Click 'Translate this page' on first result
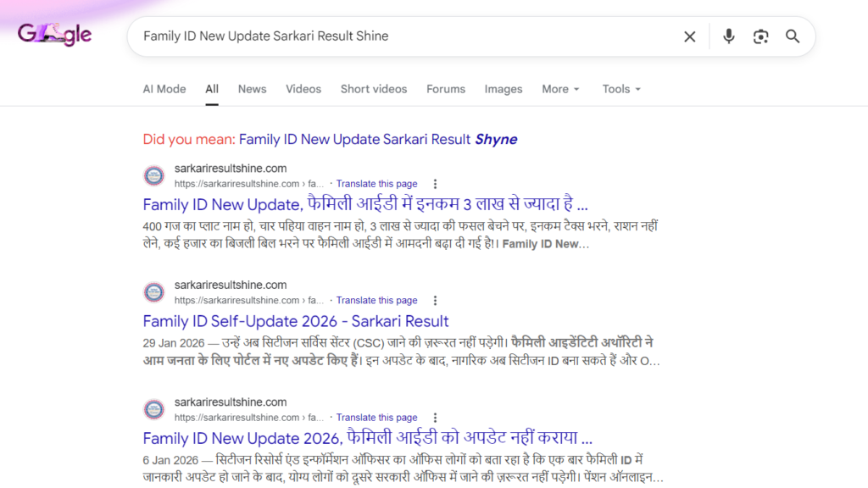 pyautogui.click(x=376, y=184)
